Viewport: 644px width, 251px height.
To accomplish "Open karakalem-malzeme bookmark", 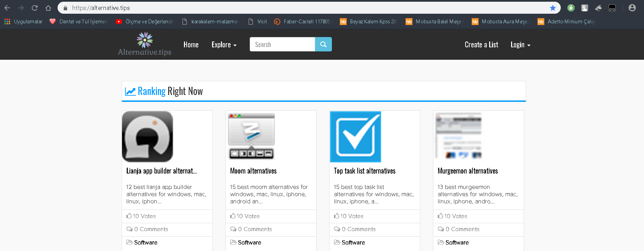I will click(x=210, y=22).
